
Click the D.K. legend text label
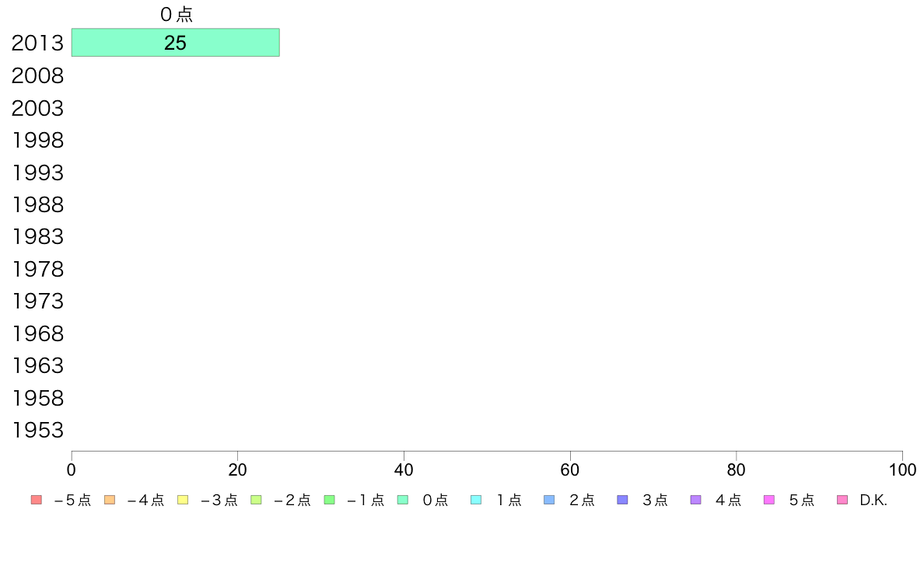coord(873,500)
